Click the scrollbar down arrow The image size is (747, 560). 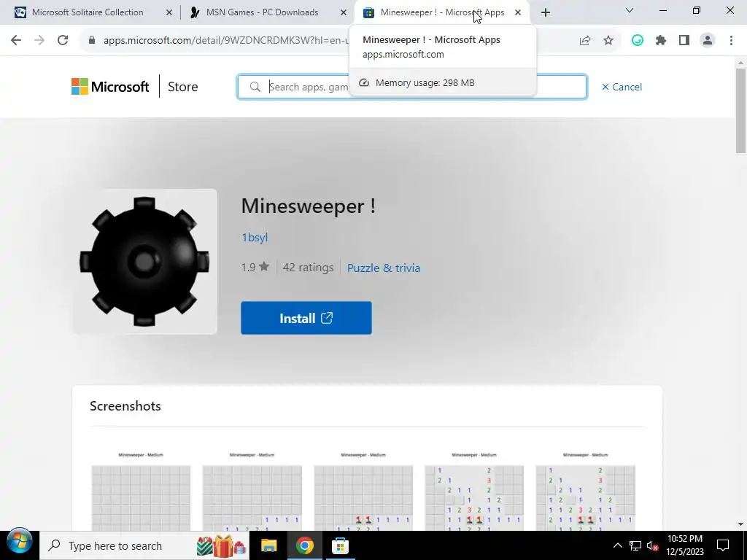click(x=741, y=524)
